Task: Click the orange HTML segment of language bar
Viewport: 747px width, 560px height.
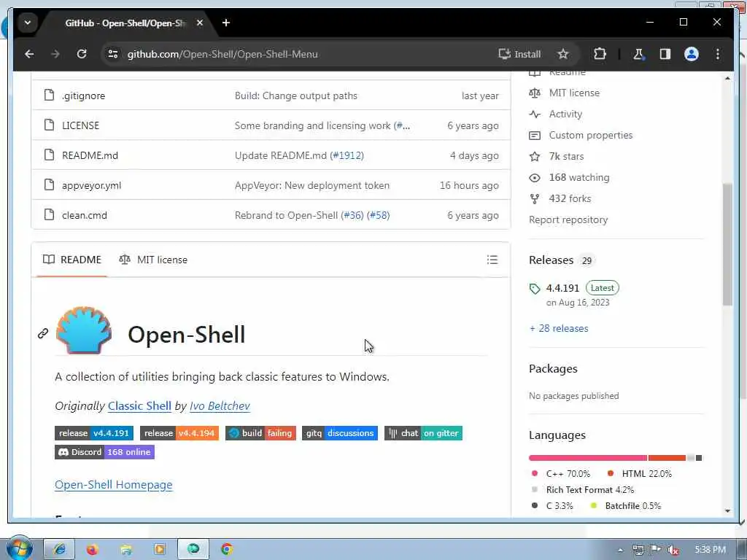Action: (x=667, y=458)
